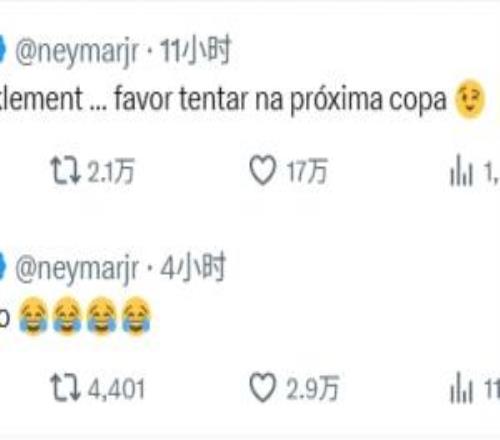Retweet the tweet showing 4,401 retweets
Viewport: 500px width, 440px height.
click(x=65, y=388)
